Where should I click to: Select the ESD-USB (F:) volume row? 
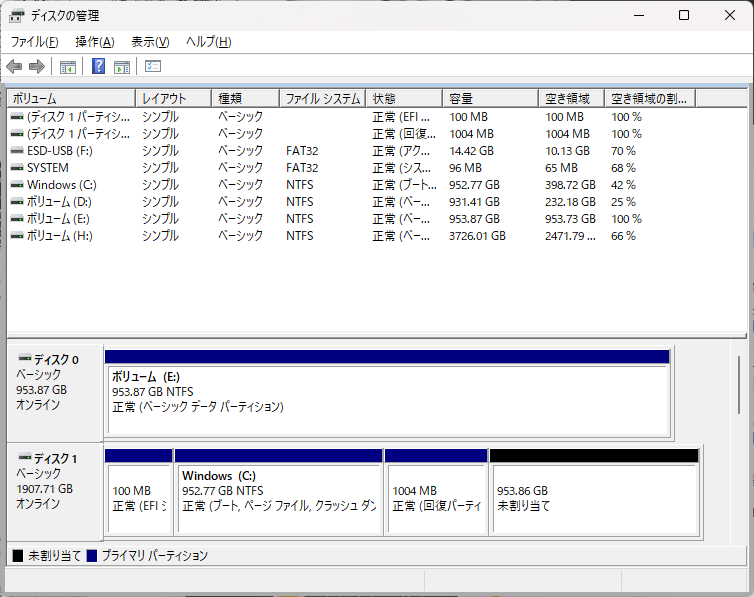[x=60, y=151]
